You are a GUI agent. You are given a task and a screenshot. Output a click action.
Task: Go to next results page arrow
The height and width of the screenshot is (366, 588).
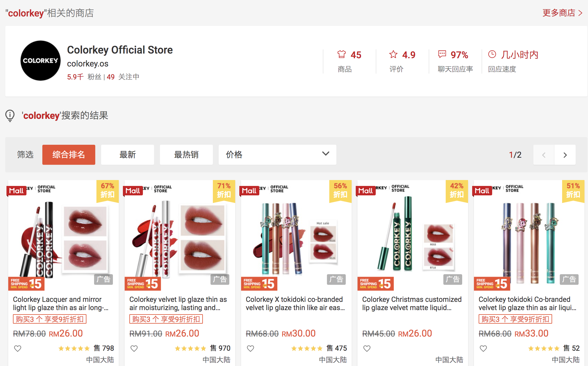(565, 155)
